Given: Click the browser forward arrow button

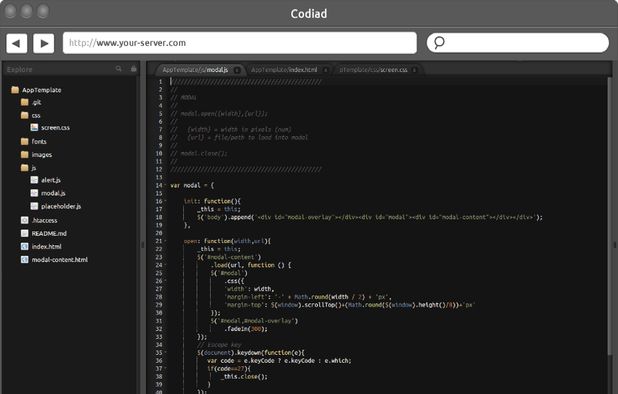Looking at the screenshot, I should (44, 43).
